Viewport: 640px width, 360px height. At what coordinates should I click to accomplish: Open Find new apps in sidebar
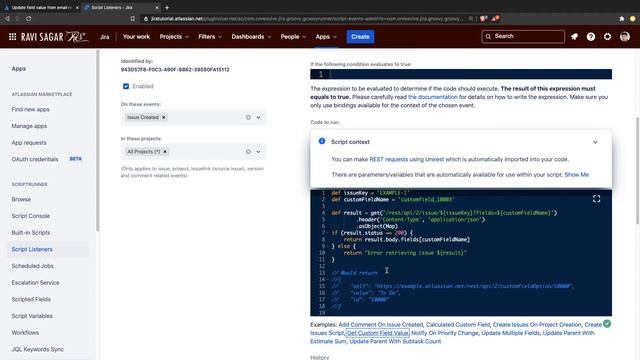coord(31,109)
